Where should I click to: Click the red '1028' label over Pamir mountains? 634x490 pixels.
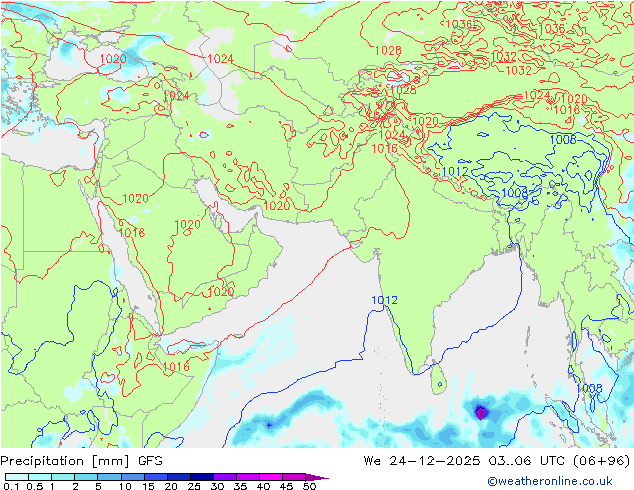pyautogui.click(x=403, y=89)
